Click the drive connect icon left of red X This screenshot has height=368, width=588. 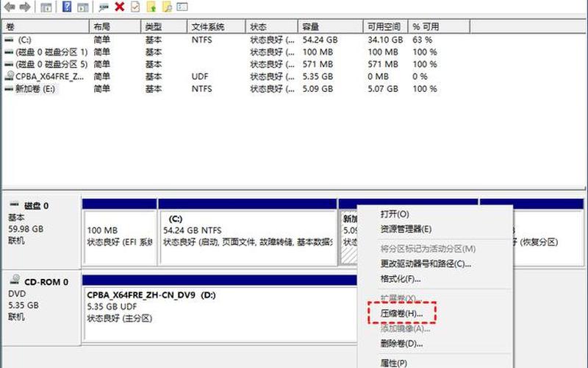click(103, 7)
